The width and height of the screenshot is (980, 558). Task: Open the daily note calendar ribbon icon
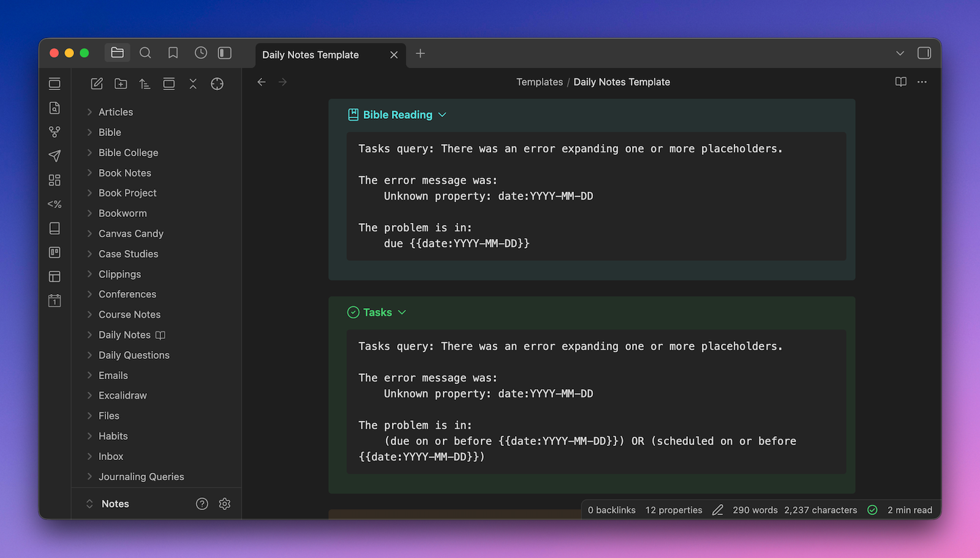point(55,301)
